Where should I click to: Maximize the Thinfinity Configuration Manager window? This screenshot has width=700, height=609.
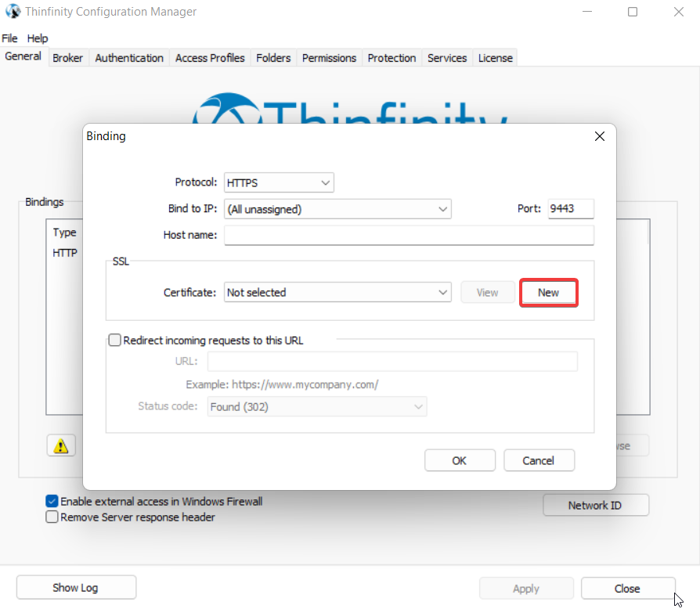coord(633,12)
